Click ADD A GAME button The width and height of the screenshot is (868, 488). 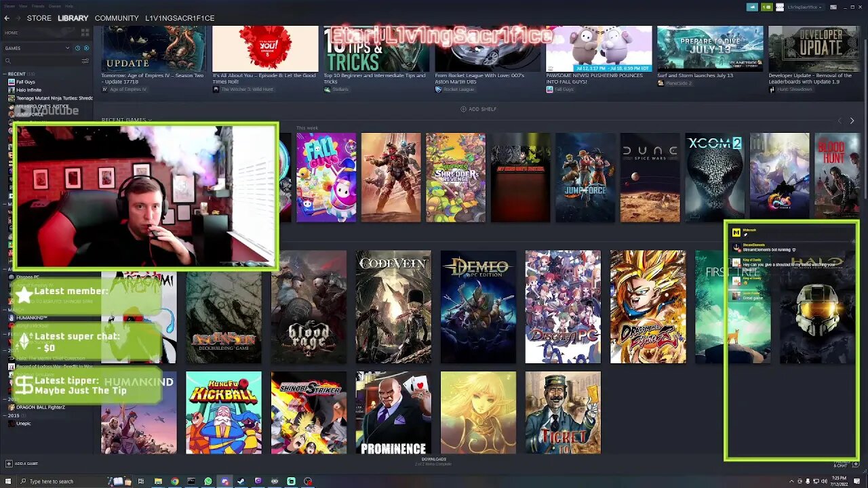click(22, 464)
